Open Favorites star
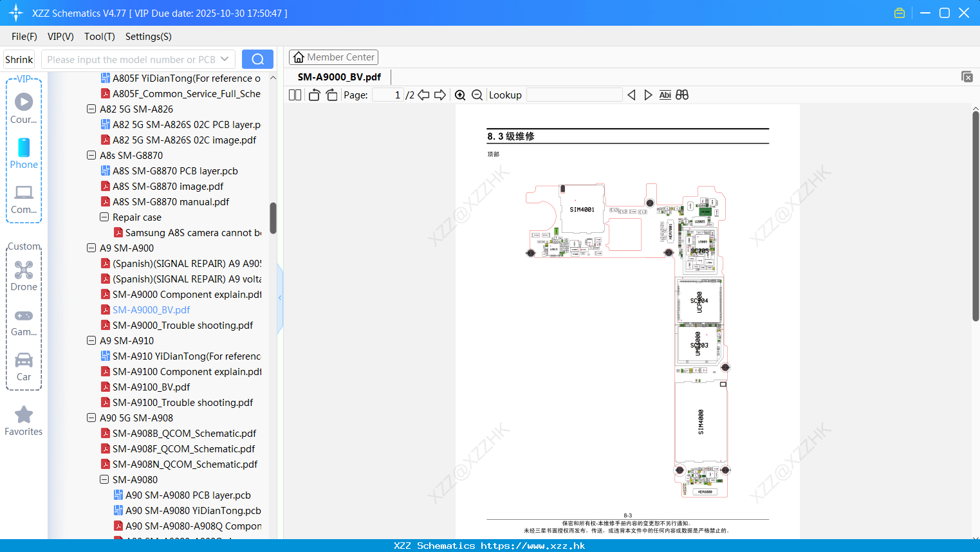 tap(24, 421)
